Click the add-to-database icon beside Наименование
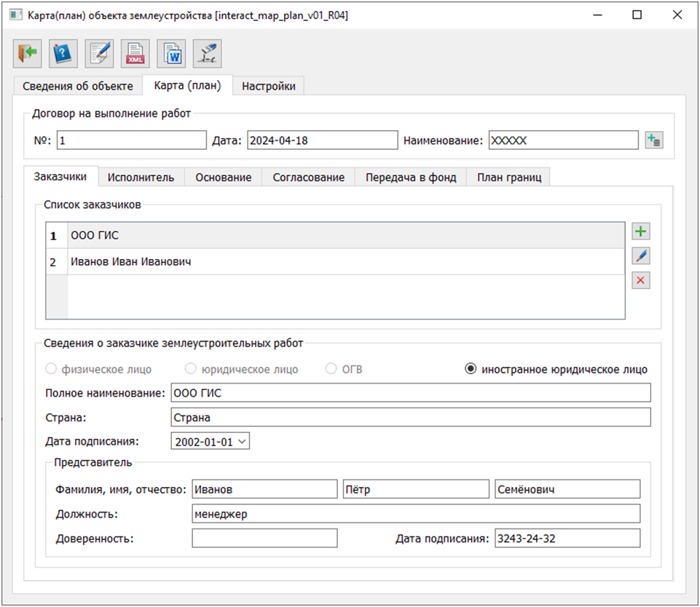The height and width of the screenshot is (607, 700). pos(653,140)
